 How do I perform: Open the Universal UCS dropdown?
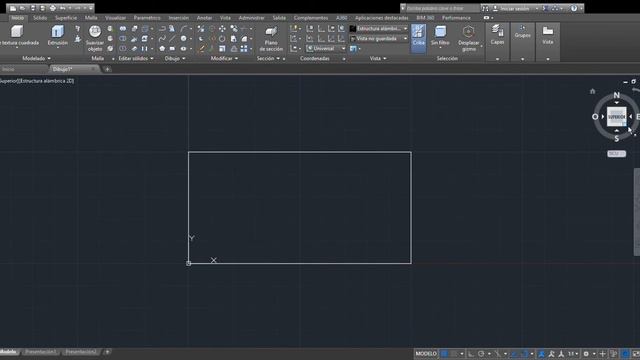326,49
